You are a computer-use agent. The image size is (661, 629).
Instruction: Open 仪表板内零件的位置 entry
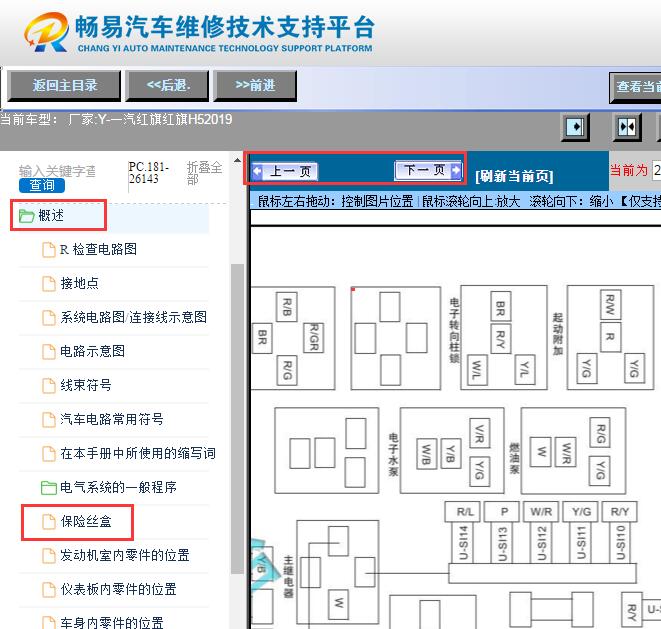click(x=118, y=589)
